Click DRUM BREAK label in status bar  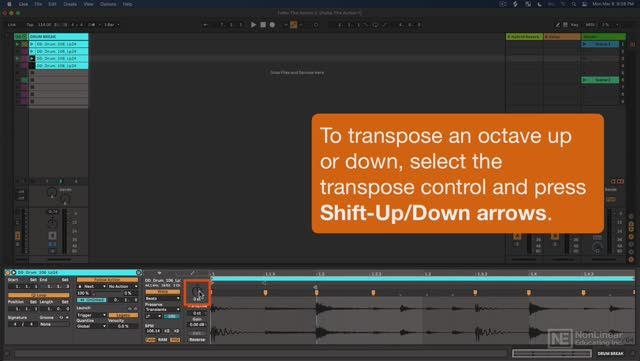610,354
